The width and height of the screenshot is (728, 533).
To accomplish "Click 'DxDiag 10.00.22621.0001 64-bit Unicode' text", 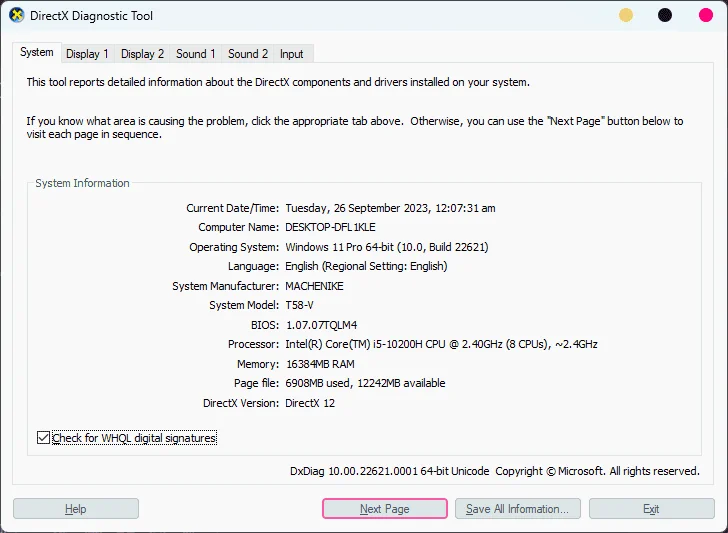I will point(390,471).
